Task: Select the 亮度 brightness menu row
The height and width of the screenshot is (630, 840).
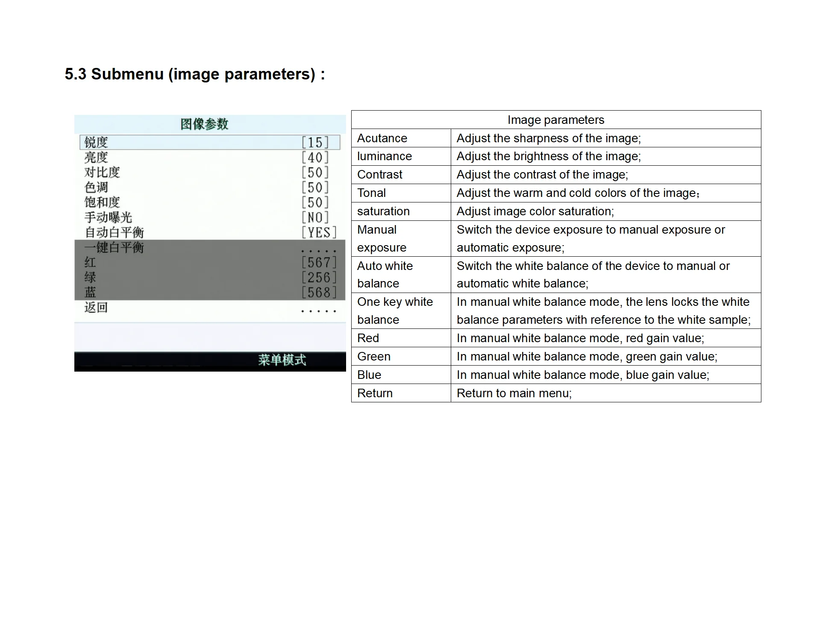Action: (96, 157)
